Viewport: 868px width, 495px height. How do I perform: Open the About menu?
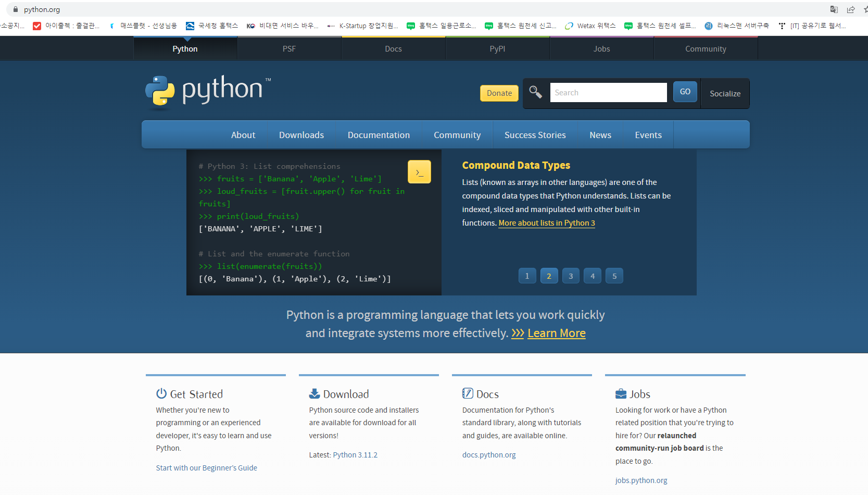[243, 135]
